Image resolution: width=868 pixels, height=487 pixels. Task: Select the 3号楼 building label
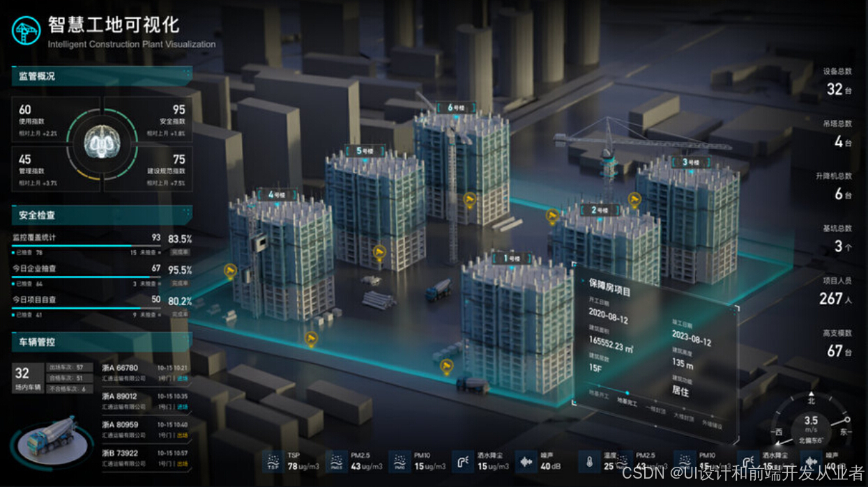click(690, 162)
